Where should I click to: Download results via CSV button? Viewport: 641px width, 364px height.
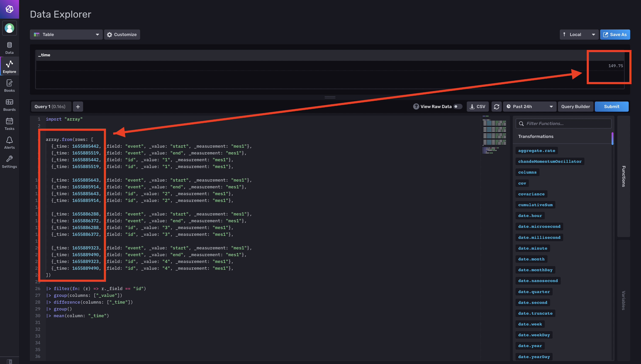[x=477, y=107]
